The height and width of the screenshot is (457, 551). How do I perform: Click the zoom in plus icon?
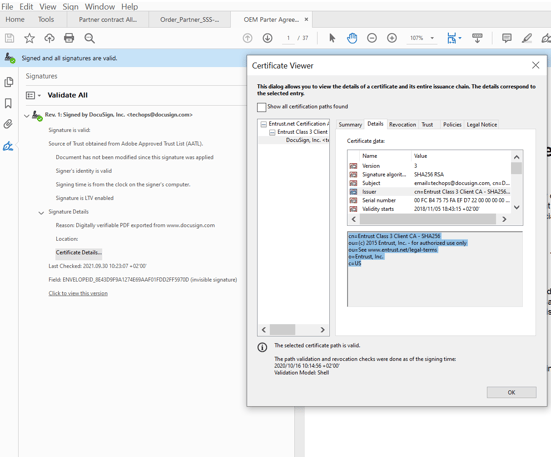click(392, 38)
